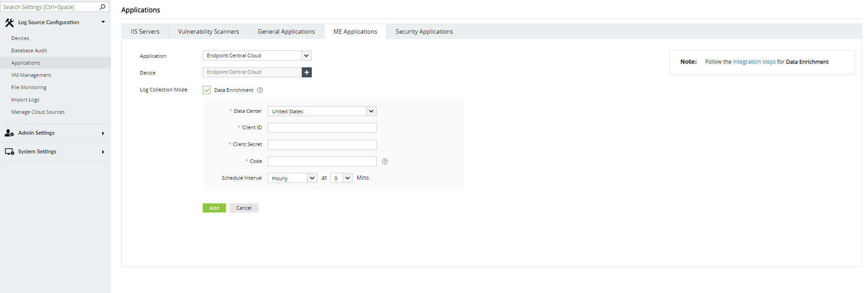Switch to the IIS Servers tab

pos(145,31)
